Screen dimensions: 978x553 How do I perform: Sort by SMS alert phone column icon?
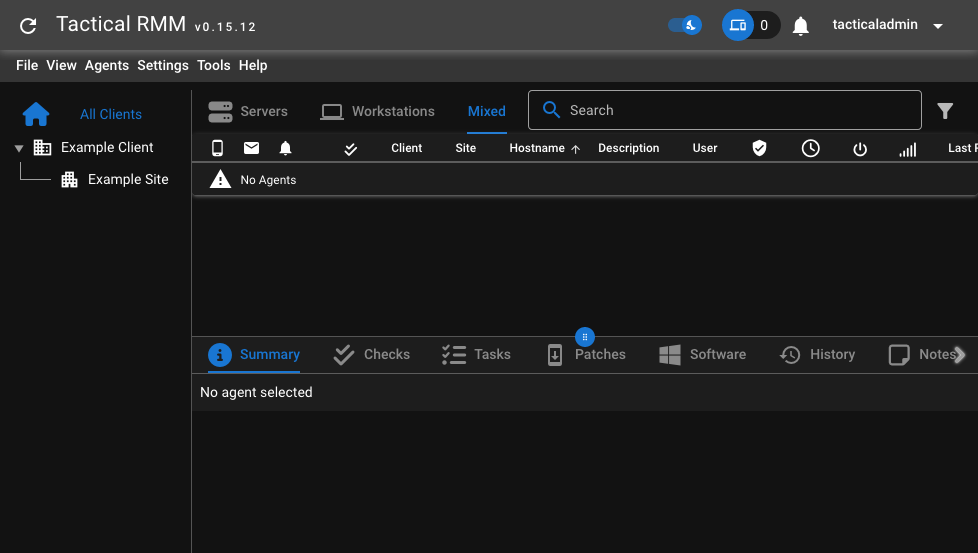[217, 148]
